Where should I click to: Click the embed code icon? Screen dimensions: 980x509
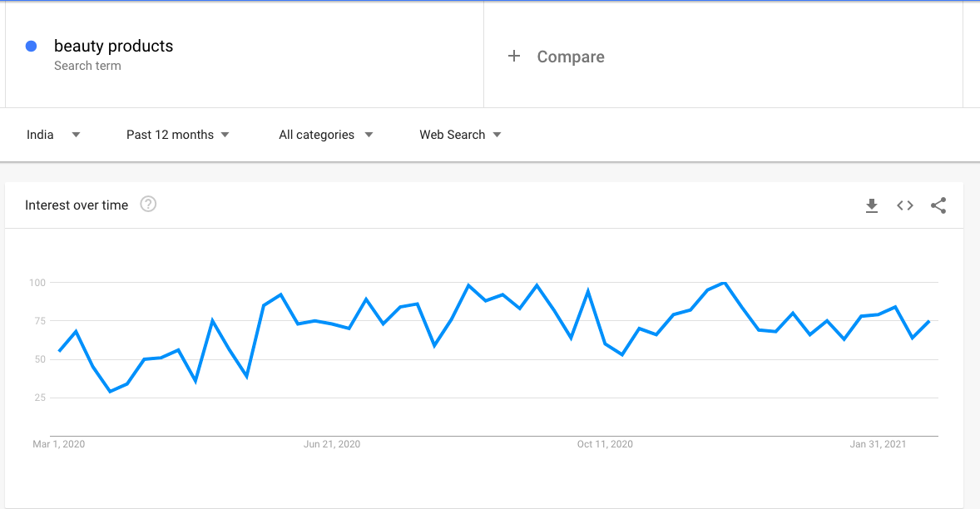[905, 205]
